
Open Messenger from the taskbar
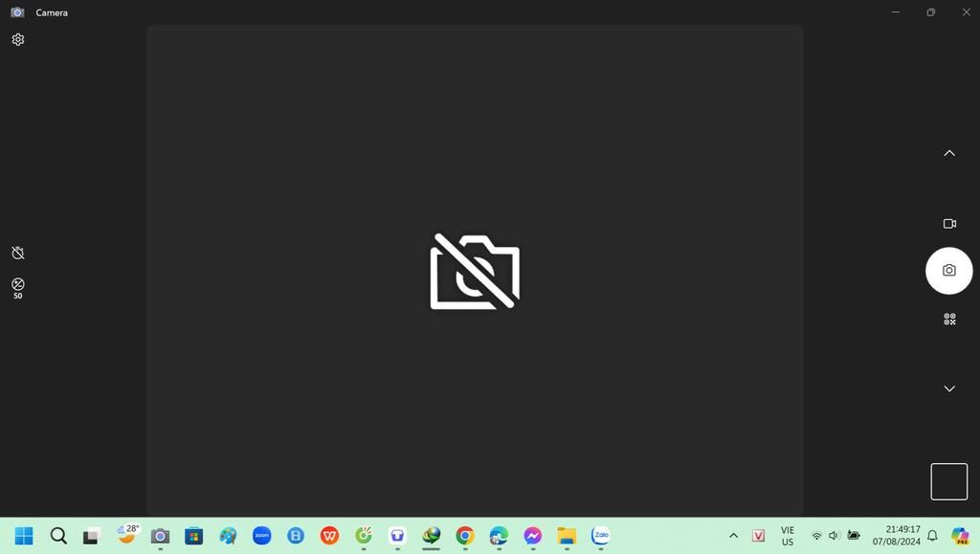tap(532, 536)
